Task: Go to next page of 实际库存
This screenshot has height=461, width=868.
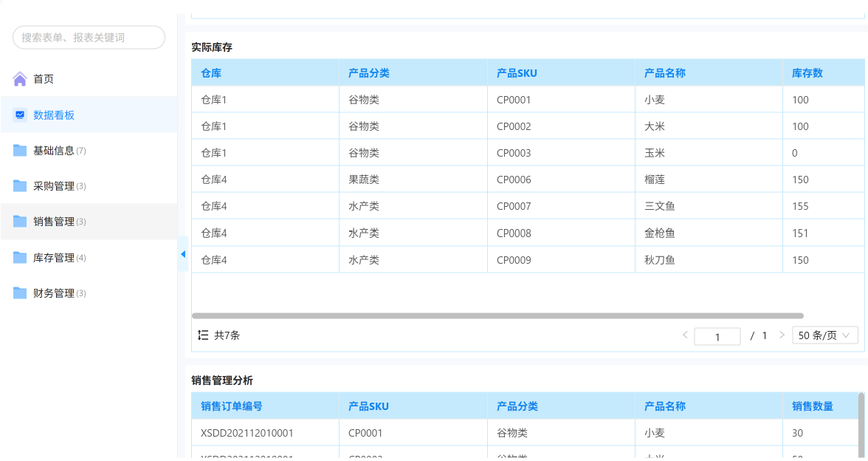Action: pos(782,335)
